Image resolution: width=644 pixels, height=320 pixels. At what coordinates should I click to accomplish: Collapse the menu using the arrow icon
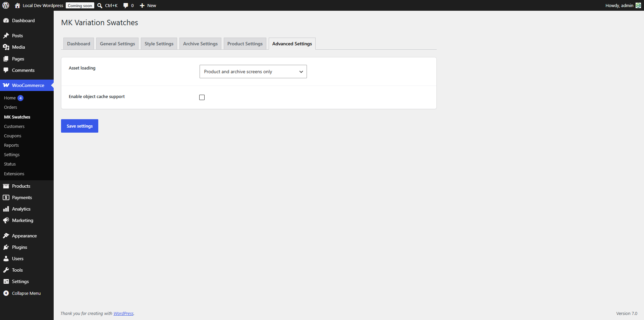pos(6,293)
